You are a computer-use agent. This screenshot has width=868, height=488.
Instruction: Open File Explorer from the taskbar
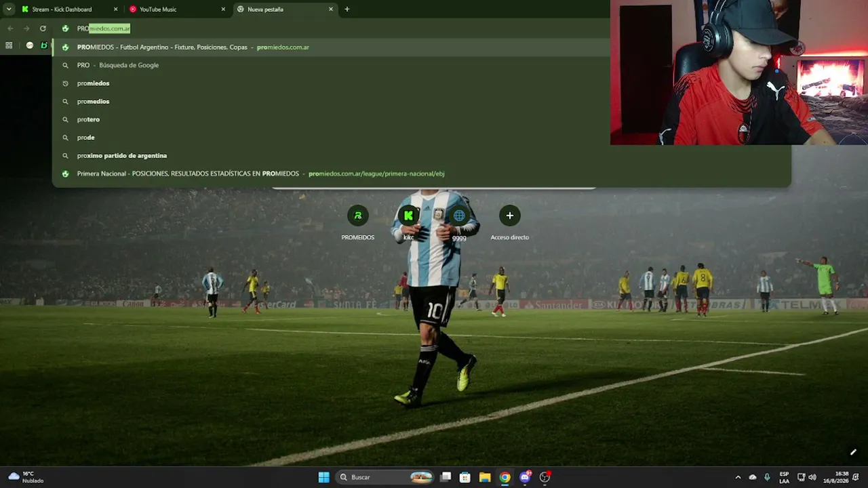[485, 477]
